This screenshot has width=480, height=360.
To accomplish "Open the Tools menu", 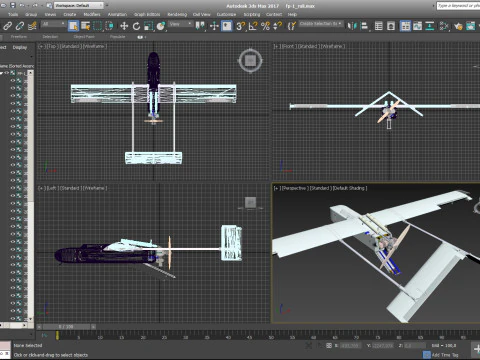I will tap(13, 14).
